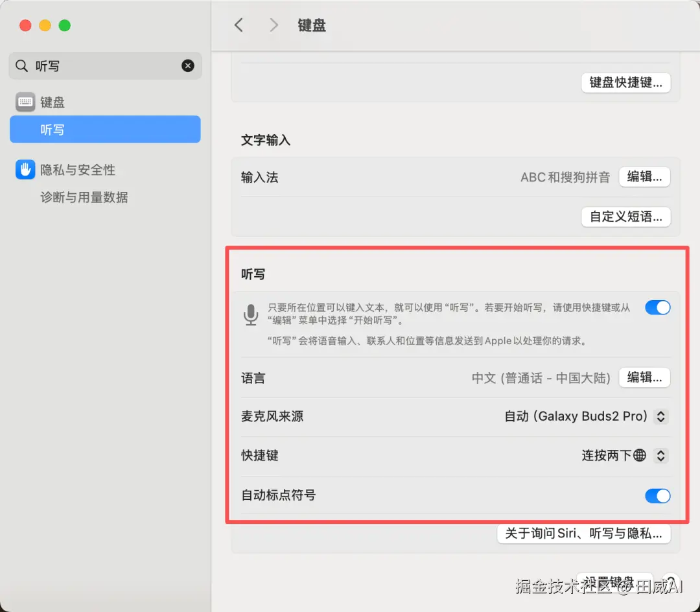Edit the dictation 语言 settings
The width and height of the screenshot is (700, 612).
pos(644,377)
